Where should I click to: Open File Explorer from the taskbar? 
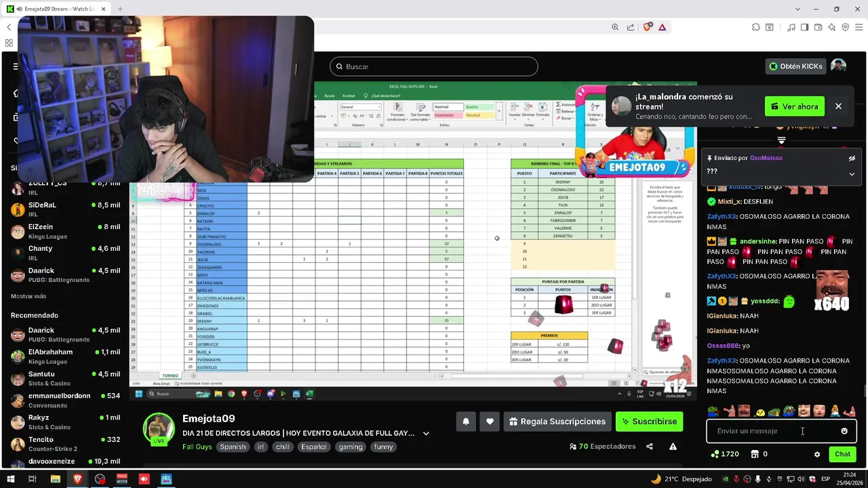55,479
